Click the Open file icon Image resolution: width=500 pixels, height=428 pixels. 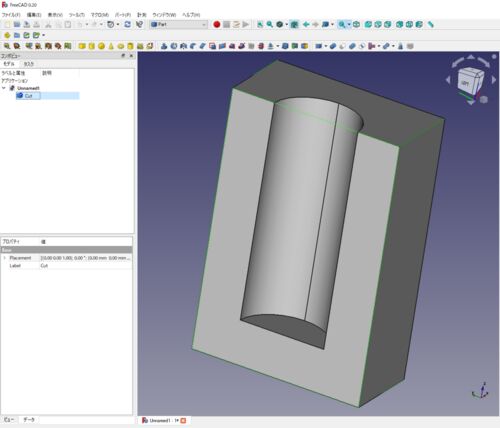point(17,25)
